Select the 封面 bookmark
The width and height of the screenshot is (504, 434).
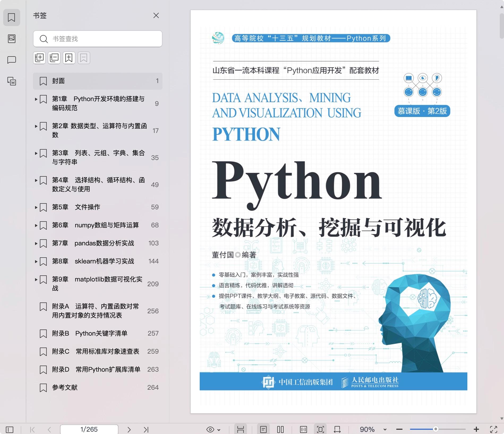pyautogui.click(x=98, y=81)
